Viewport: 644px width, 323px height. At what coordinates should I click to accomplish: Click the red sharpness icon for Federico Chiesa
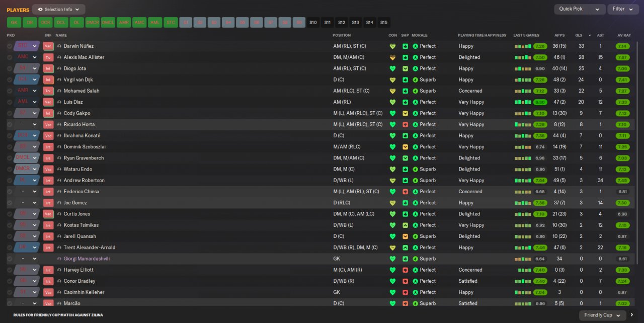[405, 192]
